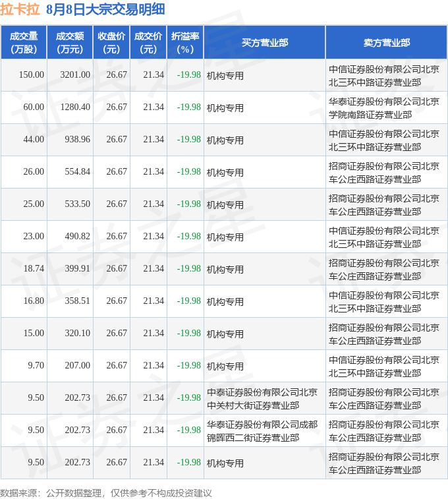Image resolution: width=448 pixels, height=499 pixels.
Task: Select the 买方营业部 column header
Action: pyautogui.click(x=265, y=43)
